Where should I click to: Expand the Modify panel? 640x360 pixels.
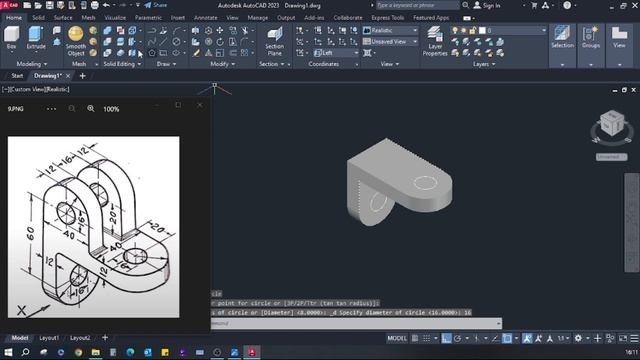[x=222, y=64]
